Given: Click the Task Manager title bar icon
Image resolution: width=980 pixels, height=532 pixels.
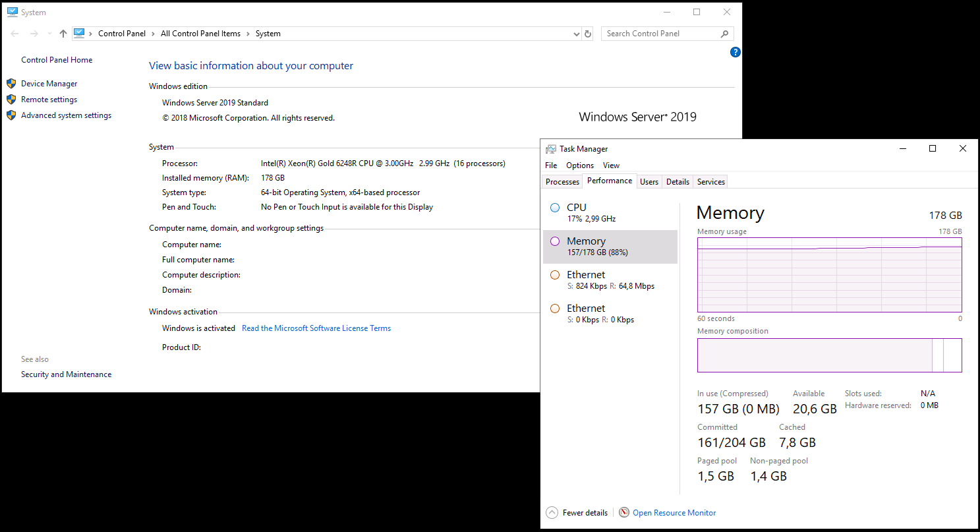Looking at the screenshot, I should click(x=550, y=149).
